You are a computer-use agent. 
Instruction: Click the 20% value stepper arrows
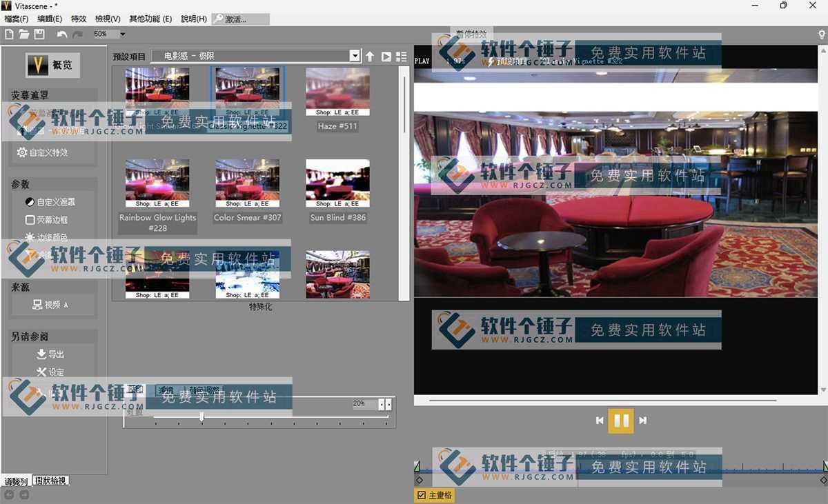tap(385, 404)
